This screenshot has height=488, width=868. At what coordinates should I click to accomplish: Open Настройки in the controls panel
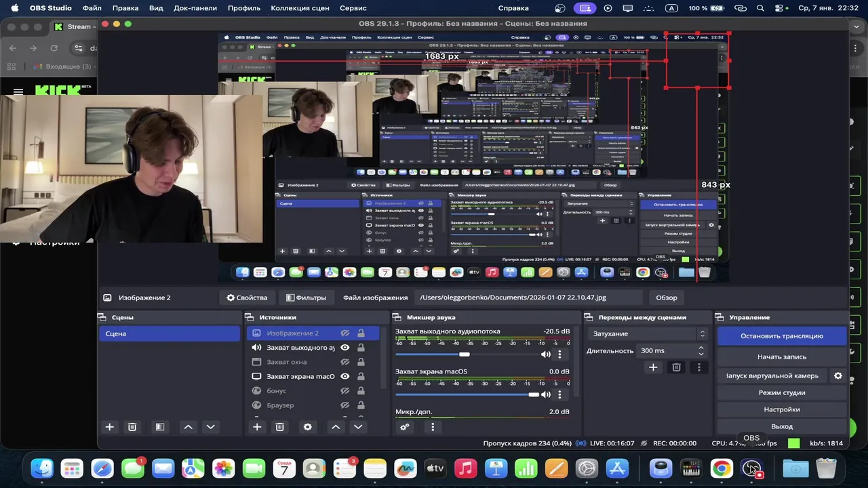point(782,409)
